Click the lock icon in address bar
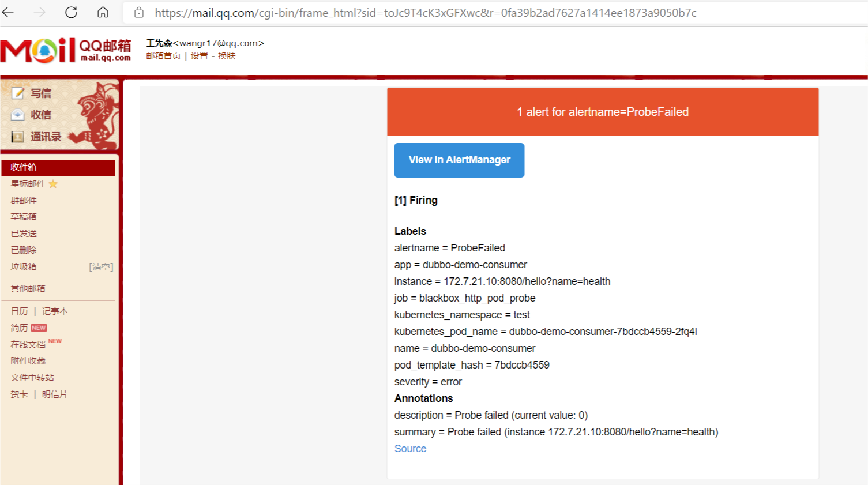 (x=139, y=13)
